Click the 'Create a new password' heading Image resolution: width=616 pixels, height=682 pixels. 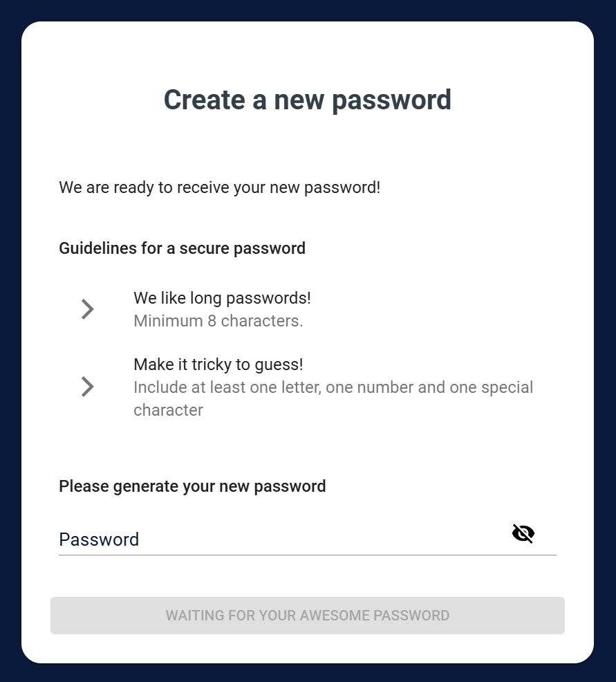[308, 100]
